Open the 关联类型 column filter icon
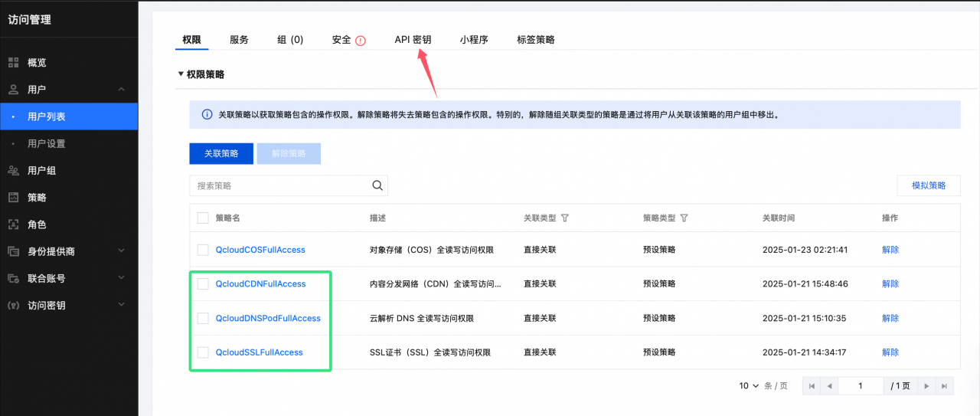The image size is (980, 416). point(565,218)
